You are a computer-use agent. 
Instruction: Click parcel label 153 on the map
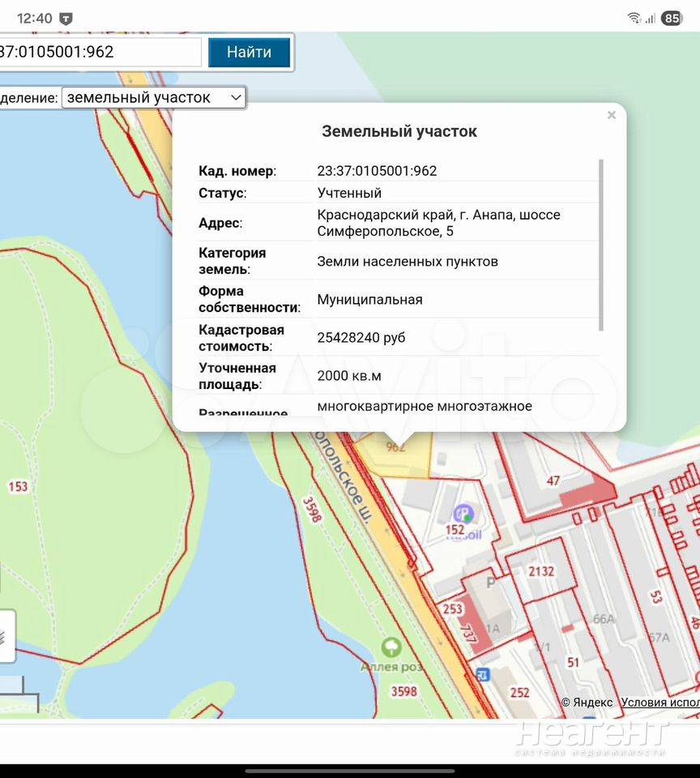(x=18, y=486)
